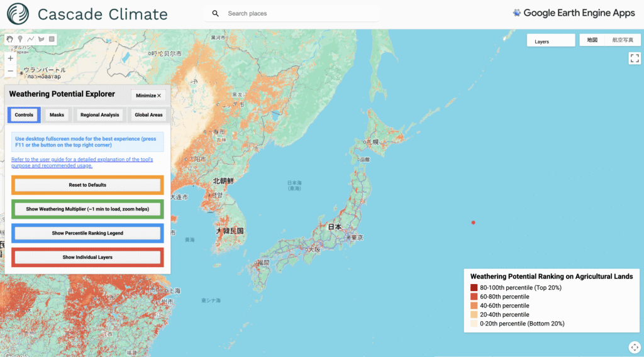Switch to 地図 map view
The height and width of the screenshot is (357, 644).
(592, 40)
